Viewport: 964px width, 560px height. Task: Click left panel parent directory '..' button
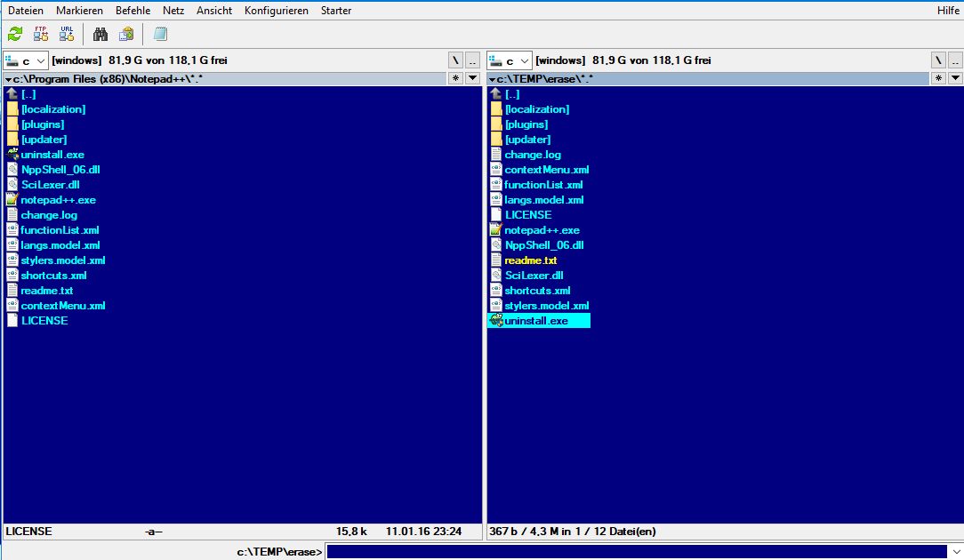[x=472, y=60]
